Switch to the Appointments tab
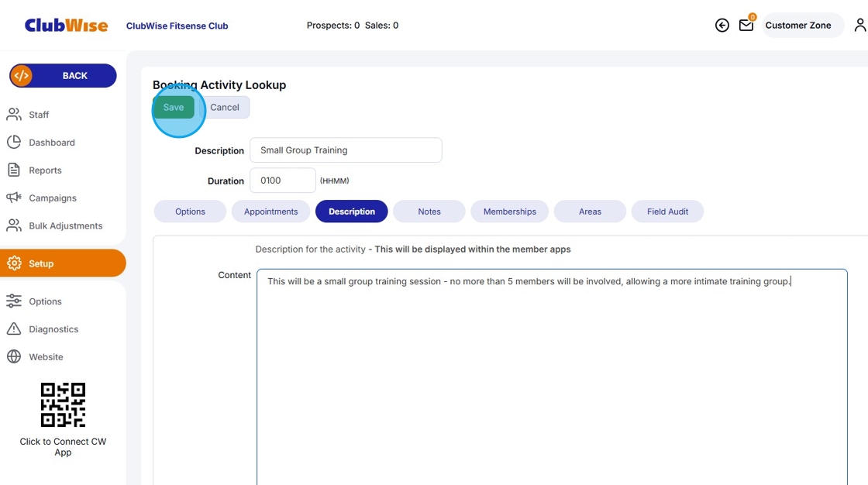This screenshot has width=868, height=485. (x=270, y=212)
